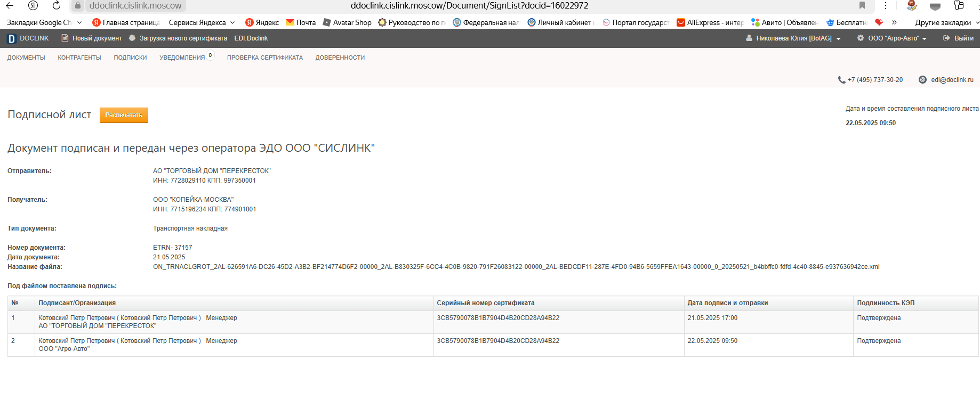Open the Яндекс bookmark
The width and height of the screenshot is (980, 393).
(262, 22)
